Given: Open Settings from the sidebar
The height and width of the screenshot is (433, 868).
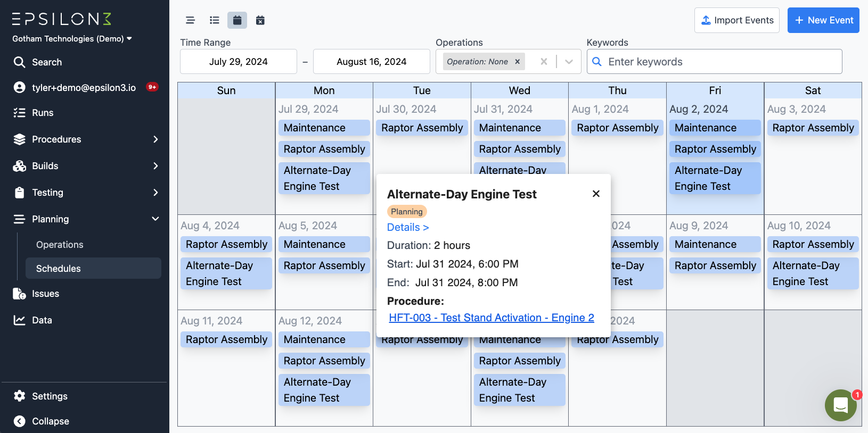Looking at the screenshot, I should pyautogui.click(x=50, y=396).
